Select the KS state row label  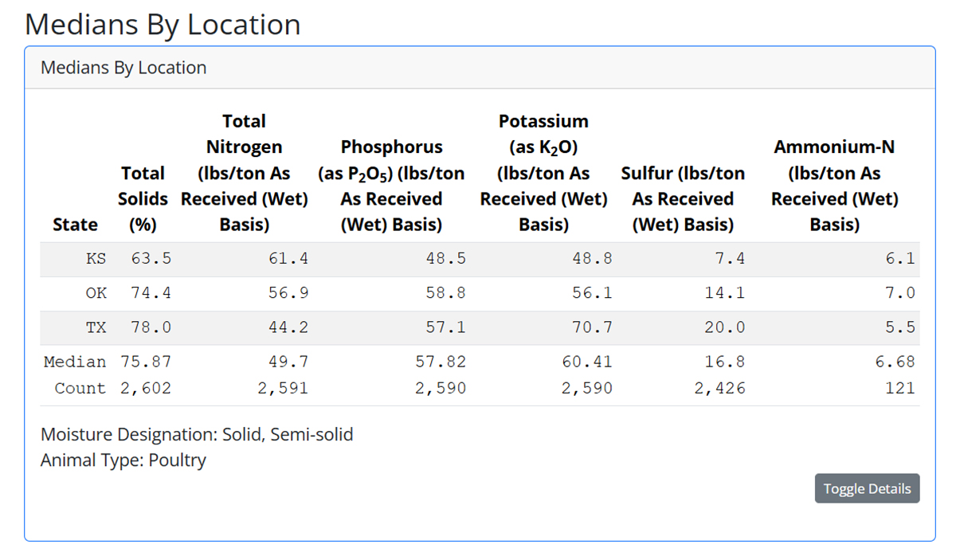96,259
